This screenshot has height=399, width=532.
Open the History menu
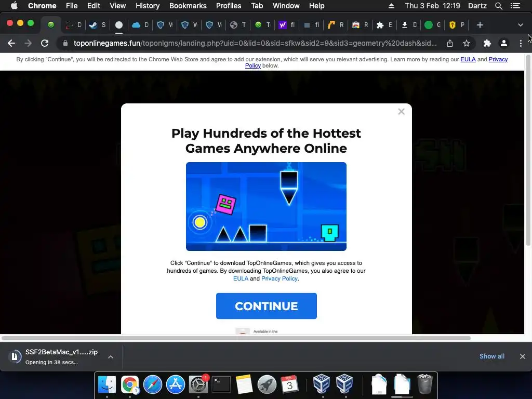point(148,6)
